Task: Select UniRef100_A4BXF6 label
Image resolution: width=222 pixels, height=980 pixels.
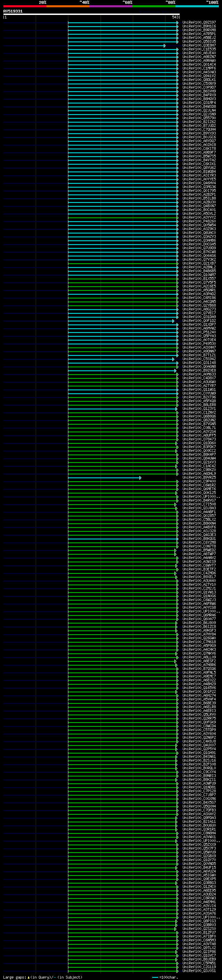Action: click(199, 527)
